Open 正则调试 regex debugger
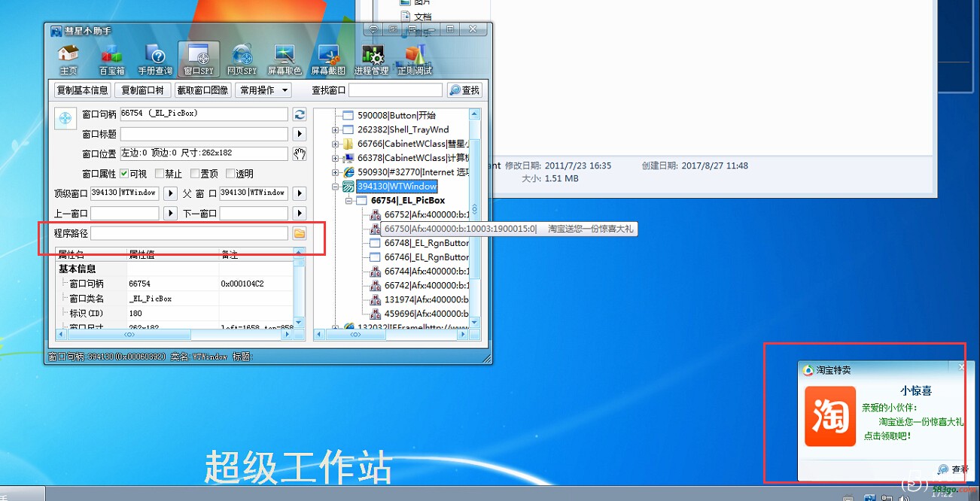The image size is (980, 501). coord(415,59)
